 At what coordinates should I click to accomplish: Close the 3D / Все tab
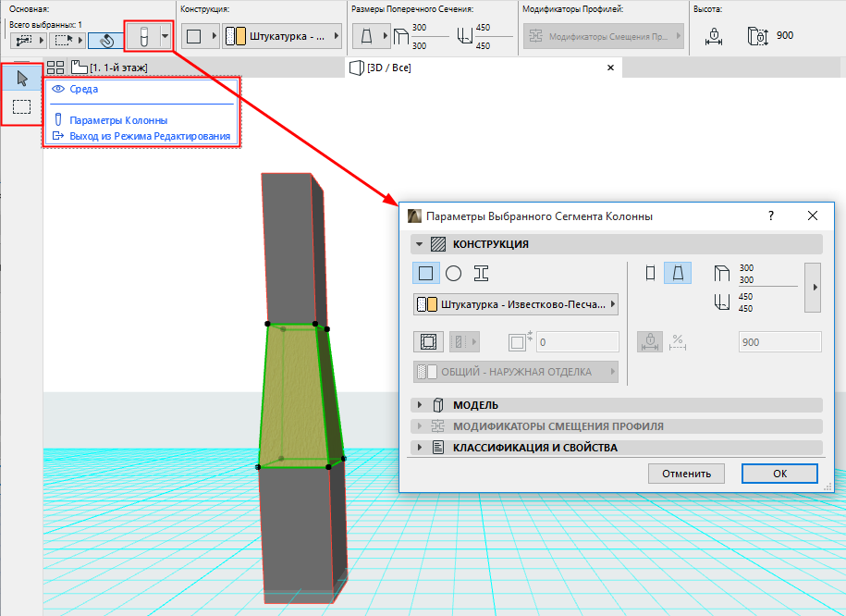(611, 68)
